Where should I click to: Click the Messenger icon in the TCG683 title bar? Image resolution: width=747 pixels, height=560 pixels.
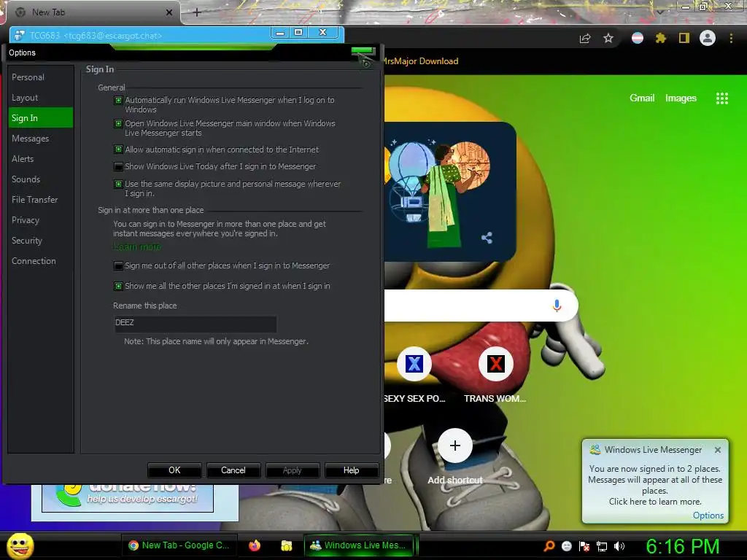pyautogui.click(x=19, y=35)
